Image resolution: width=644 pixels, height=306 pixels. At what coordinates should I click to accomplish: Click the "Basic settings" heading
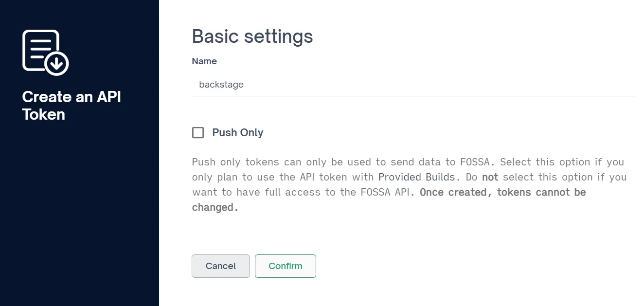[x=252, y=36]
